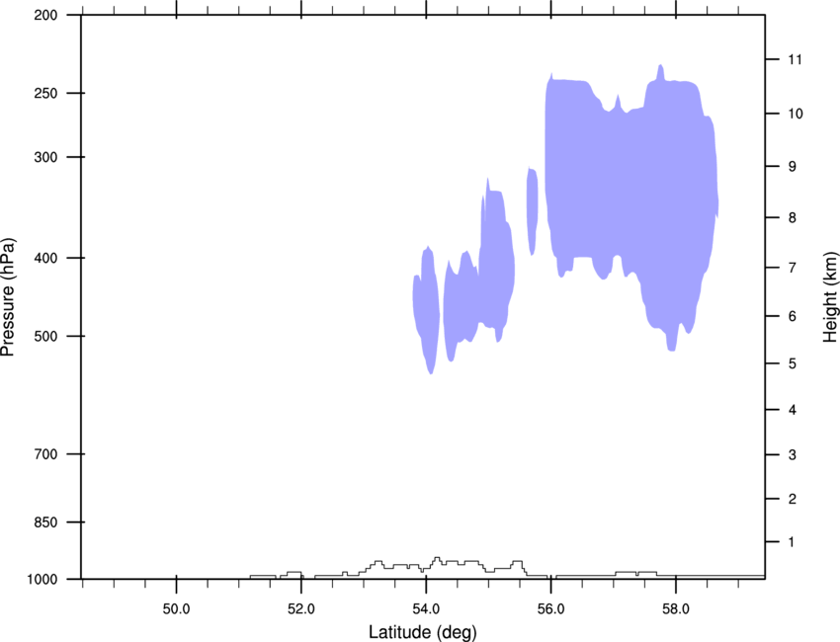Click the 9 km height label

[793, 167]
